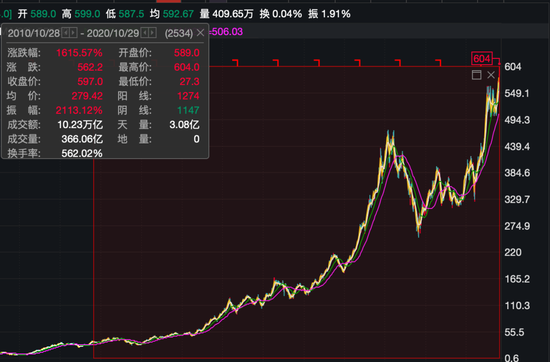Click the 量 409.65万 figure in header
Screen dimensions: 550x362
[227, 14]
